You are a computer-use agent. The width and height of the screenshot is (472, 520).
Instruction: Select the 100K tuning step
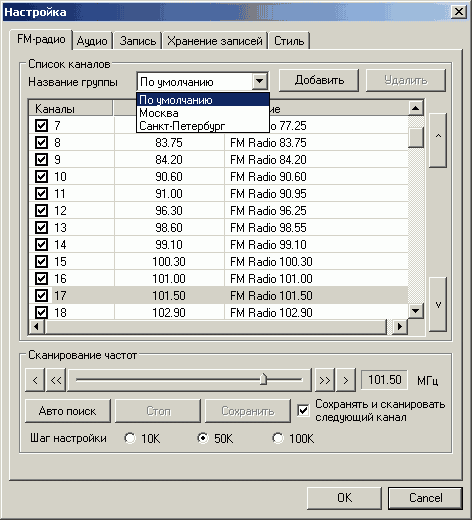pyautogui.click(x=277, y=438)
